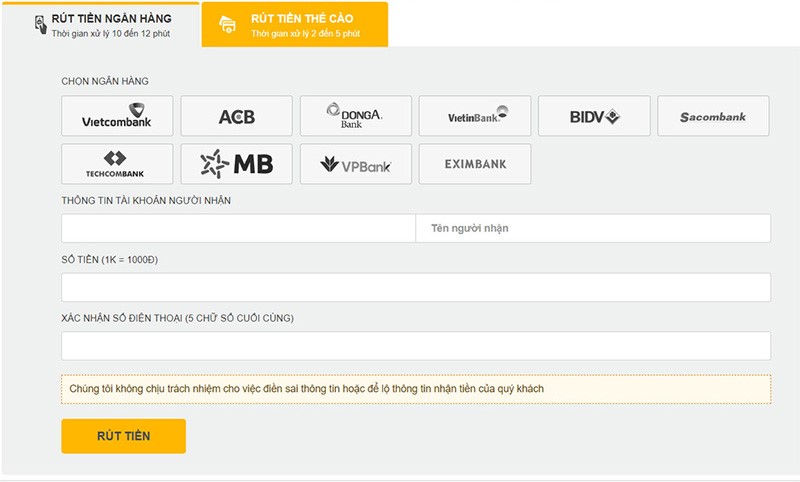Image resolution: width=800 pixels, height=482 pixels.
Task: Select the VPBank logo
Action: coord(355,164)
